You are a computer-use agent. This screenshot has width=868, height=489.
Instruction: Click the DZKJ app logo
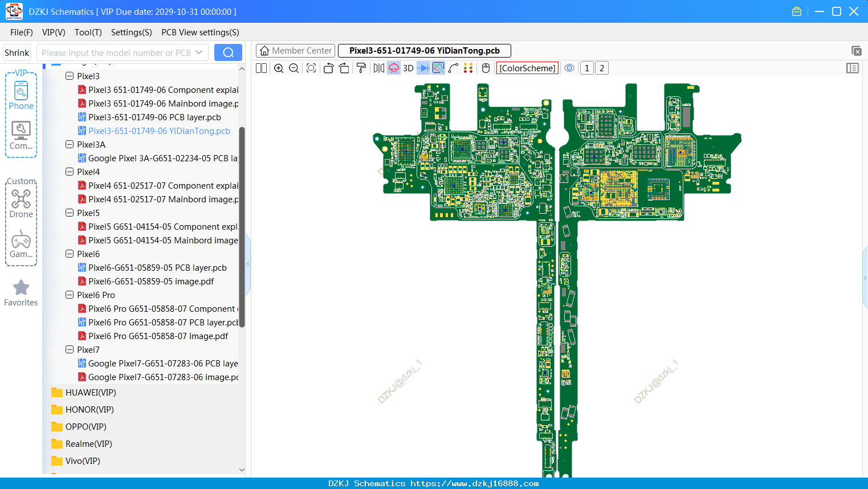(14, 11)
